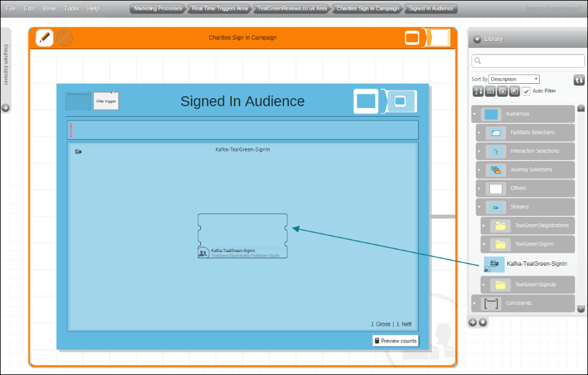This screenshot has width=588, height=375.
Task: Collapse the Audiences category arrow
Action: [474, 114]
